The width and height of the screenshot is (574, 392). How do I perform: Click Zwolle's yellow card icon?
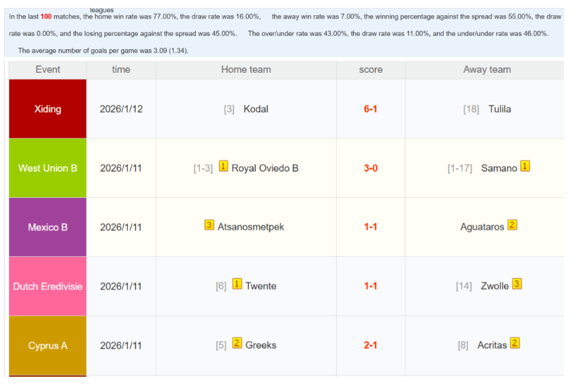pyautogui.click(x=517, y=284)
